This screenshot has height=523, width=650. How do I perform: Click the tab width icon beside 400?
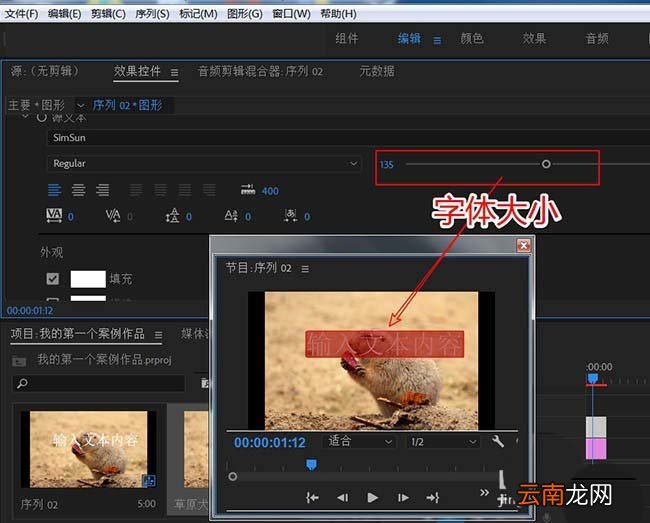(x=248, y=190)
